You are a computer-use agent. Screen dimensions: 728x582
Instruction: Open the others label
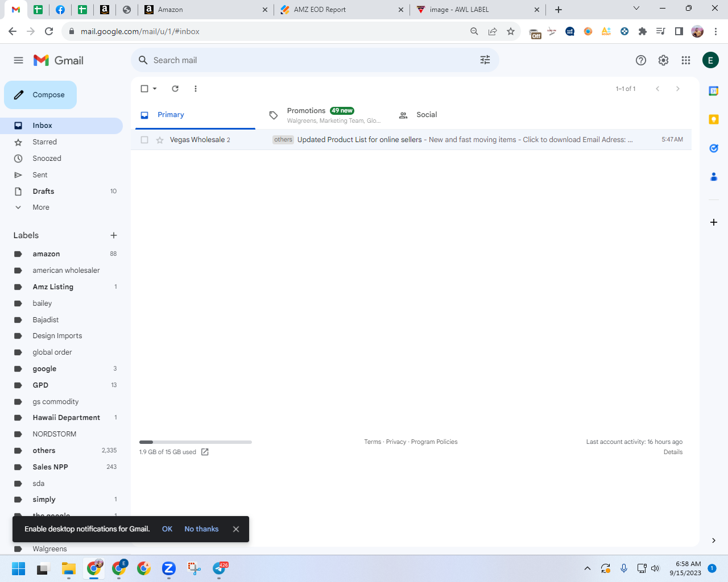point(61,451)
